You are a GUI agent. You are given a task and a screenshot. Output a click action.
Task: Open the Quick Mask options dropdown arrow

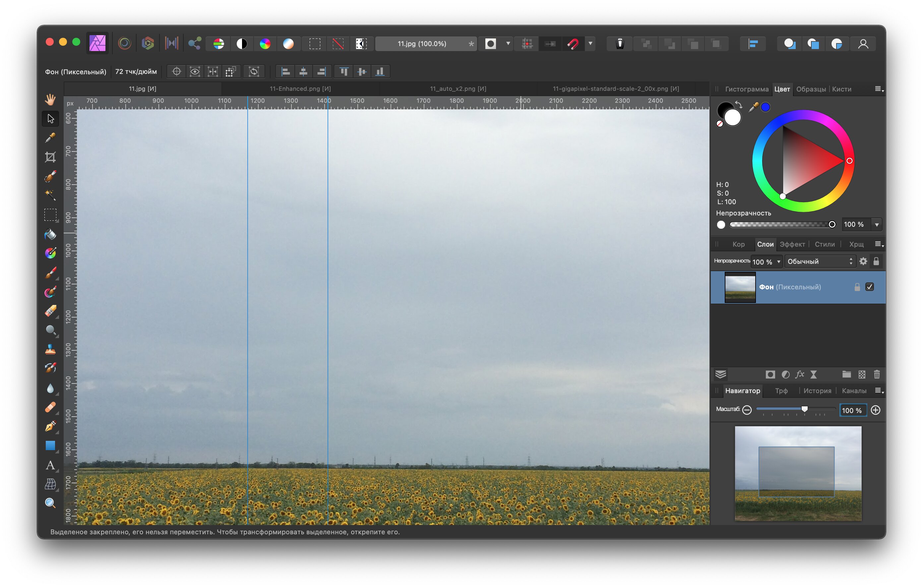pos(508,43)
